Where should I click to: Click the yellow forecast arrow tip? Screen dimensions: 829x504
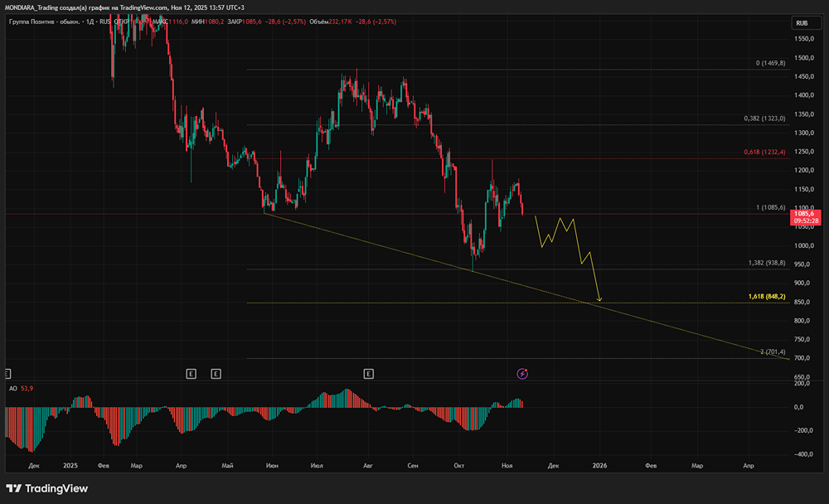tap(599, 300)
